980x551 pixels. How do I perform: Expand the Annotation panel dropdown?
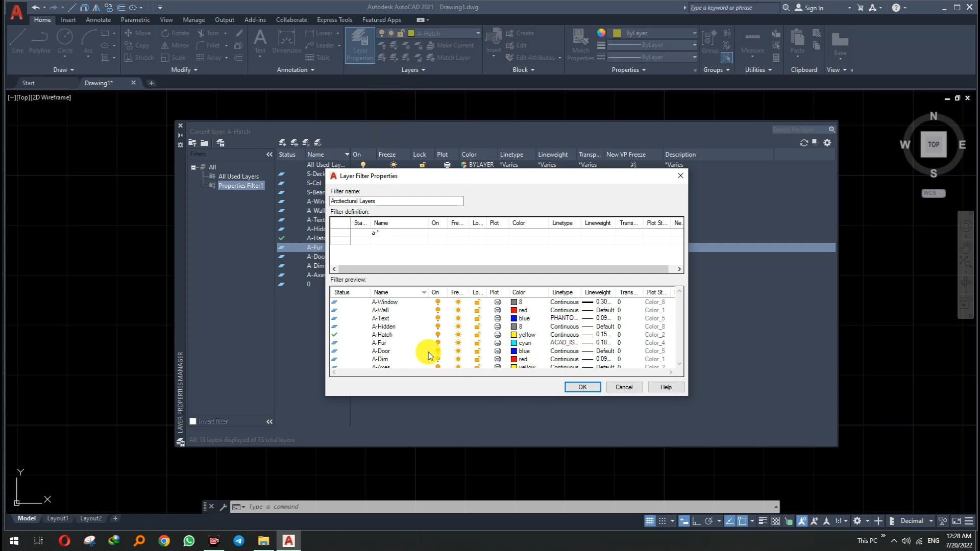point(296,70)
